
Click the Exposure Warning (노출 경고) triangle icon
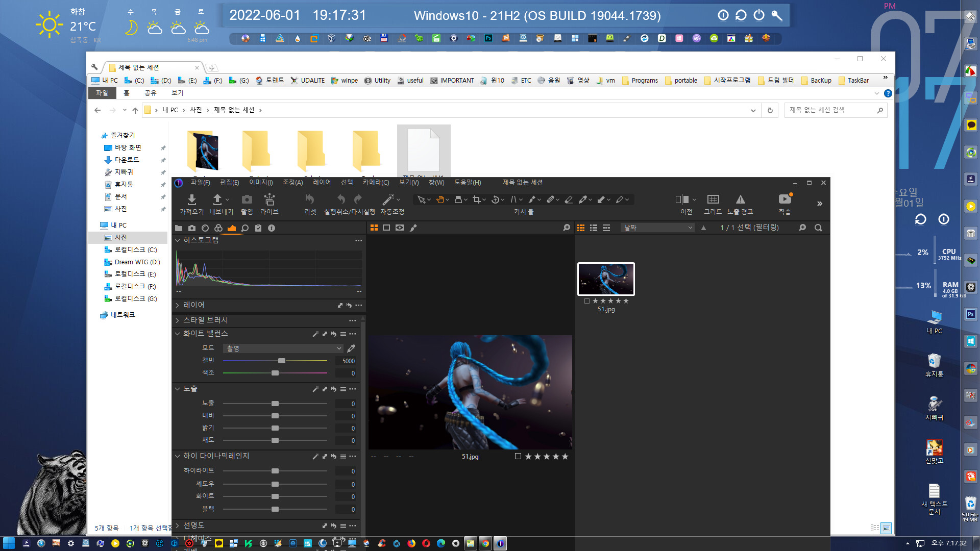click(x=741, y=199)
